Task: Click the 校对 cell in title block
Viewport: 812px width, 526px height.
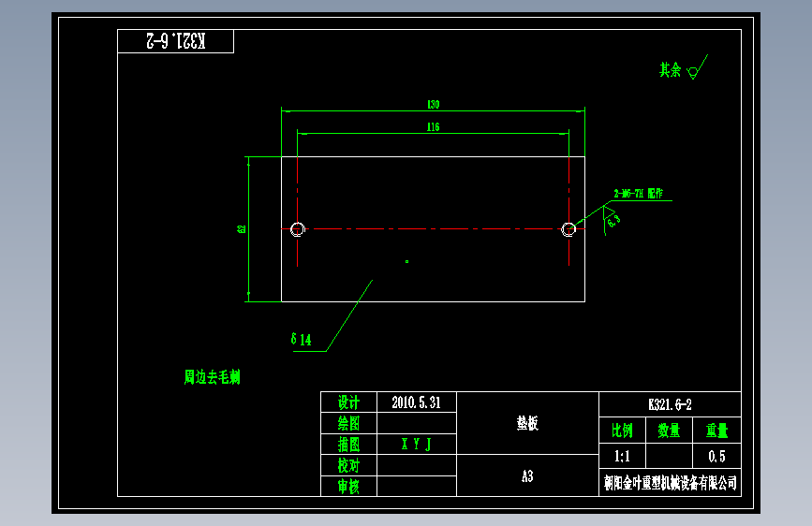Action: point(348,465)
